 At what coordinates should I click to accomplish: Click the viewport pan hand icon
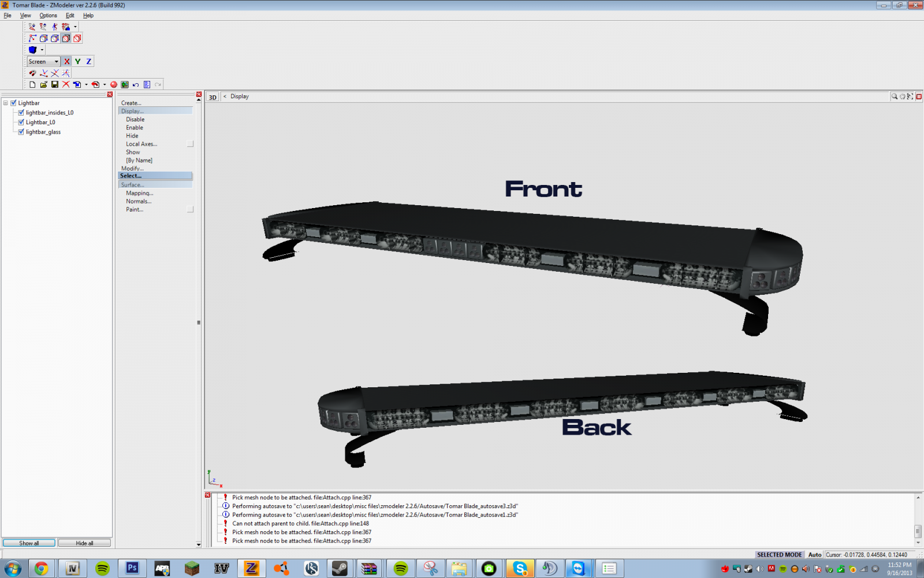(x=903, y=97)
